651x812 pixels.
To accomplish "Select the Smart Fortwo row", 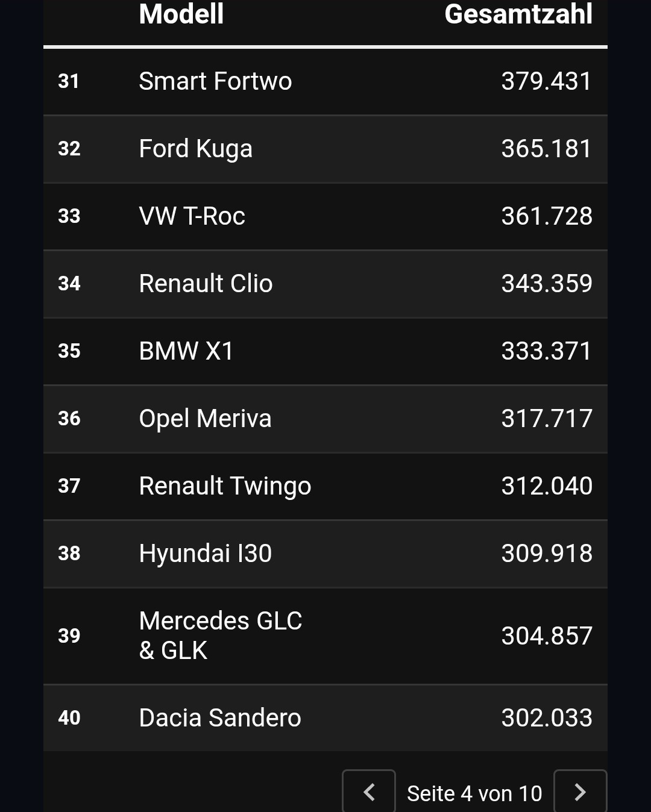I will point(325,81).
